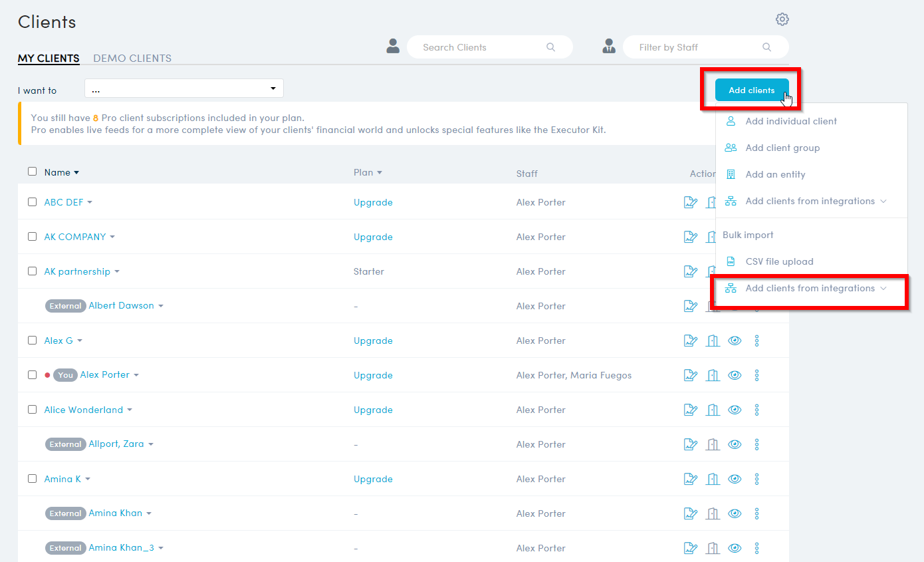Screen dimensions: 924x562
Task: Focus the Filter by Staff input field
Action: tap(706, 47)
